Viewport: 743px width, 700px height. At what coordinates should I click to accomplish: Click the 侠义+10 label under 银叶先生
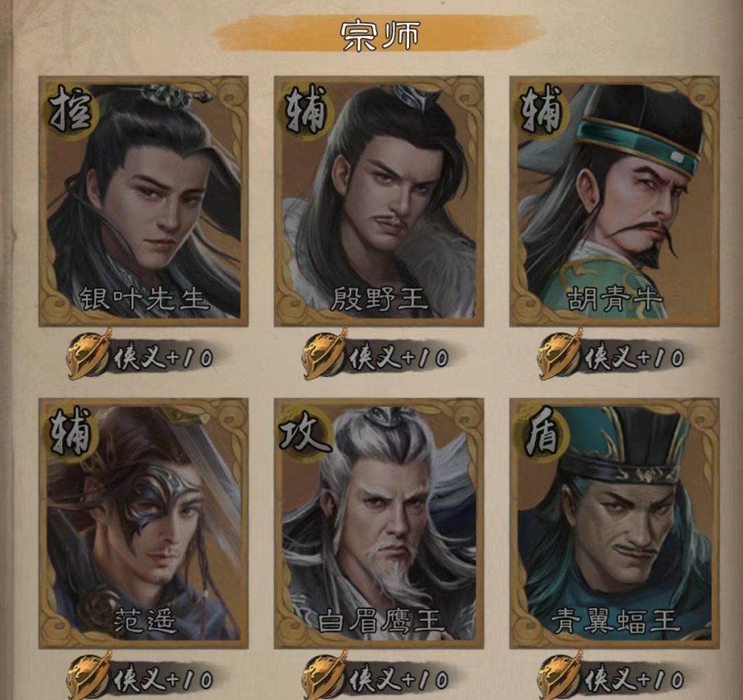tap(163, 358)
